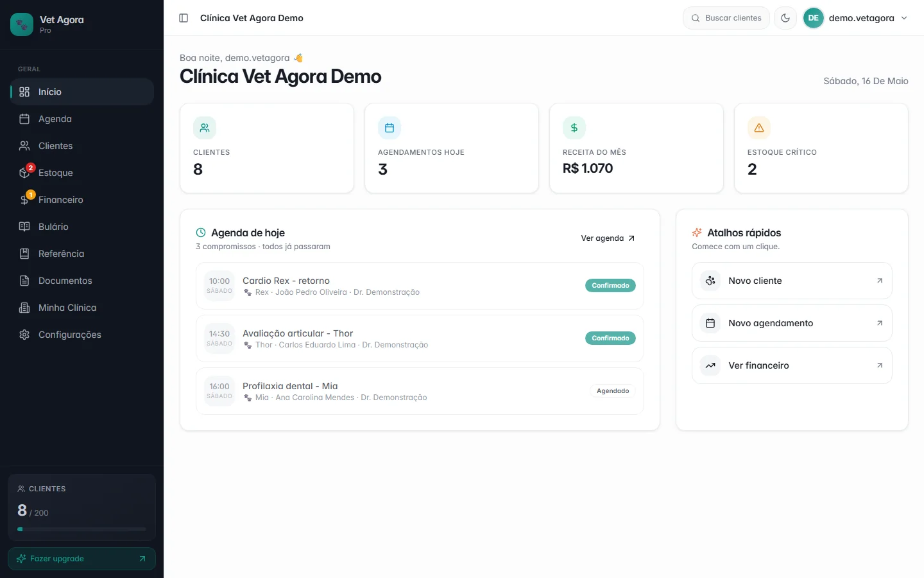
Task: Open the R$ 1.070 revenue value
Action: [588, 168]
